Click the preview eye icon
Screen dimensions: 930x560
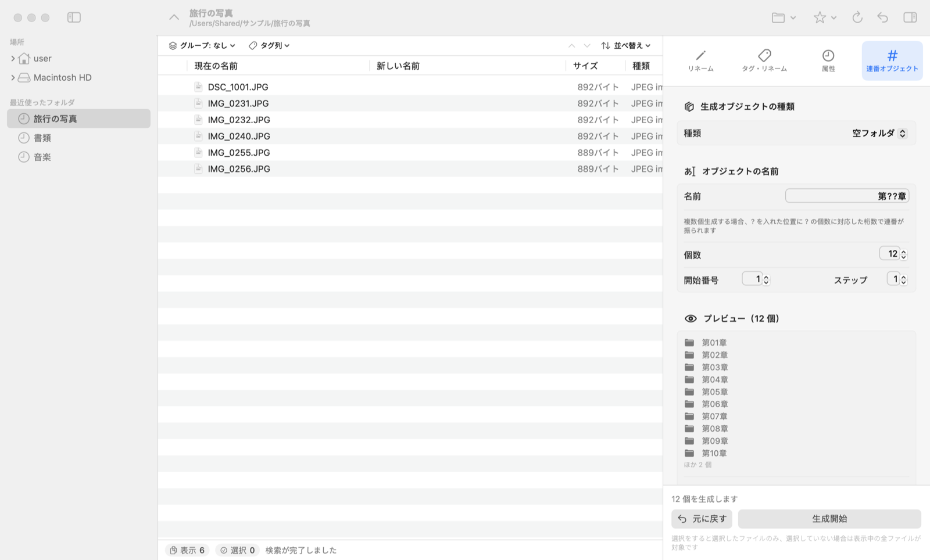pyautogui.click(x=691, y=318)
